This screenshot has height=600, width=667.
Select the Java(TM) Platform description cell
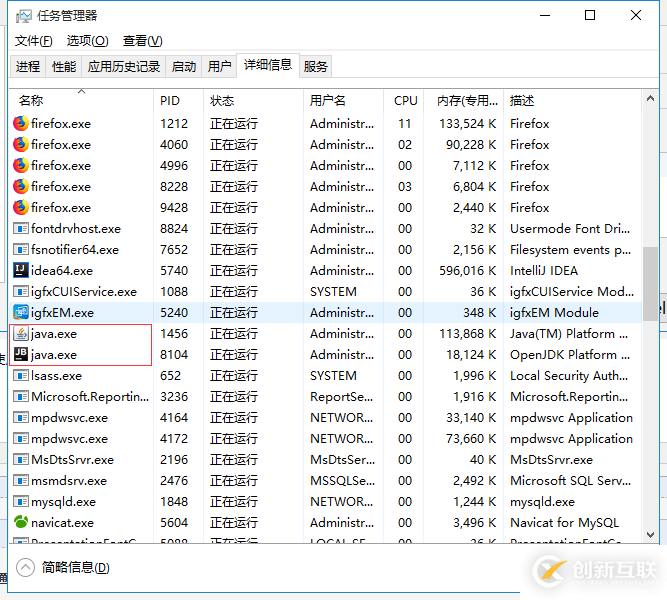pos(569,334)
